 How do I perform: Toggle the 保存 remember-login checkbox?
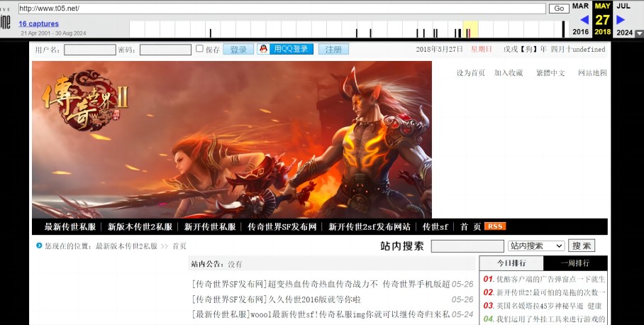(199, 49)
